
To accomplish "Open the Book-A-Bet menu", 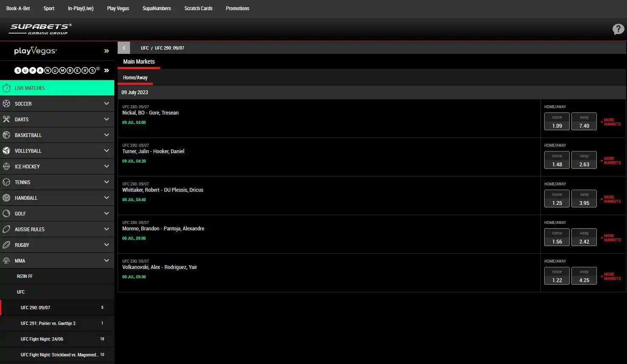I will pyautogui.click(x=18, y=8).
